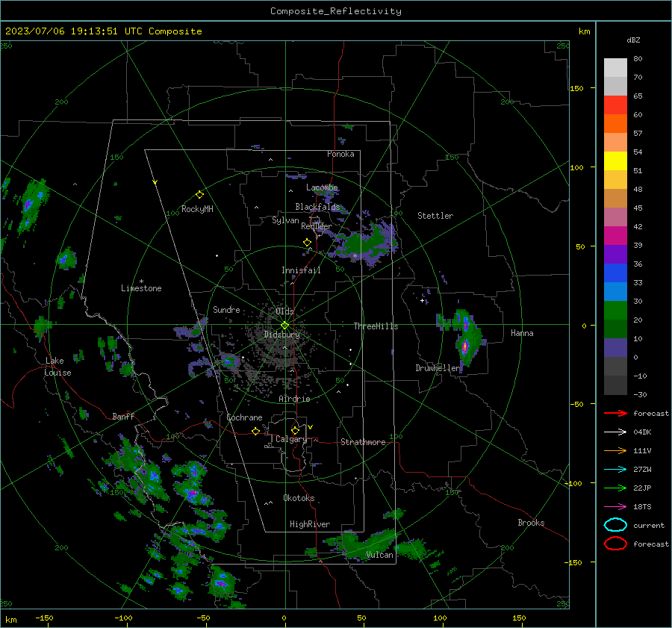
Task: Click the green 22JP arrow icon
Action: pyautogui.click(x=615, y=488)
